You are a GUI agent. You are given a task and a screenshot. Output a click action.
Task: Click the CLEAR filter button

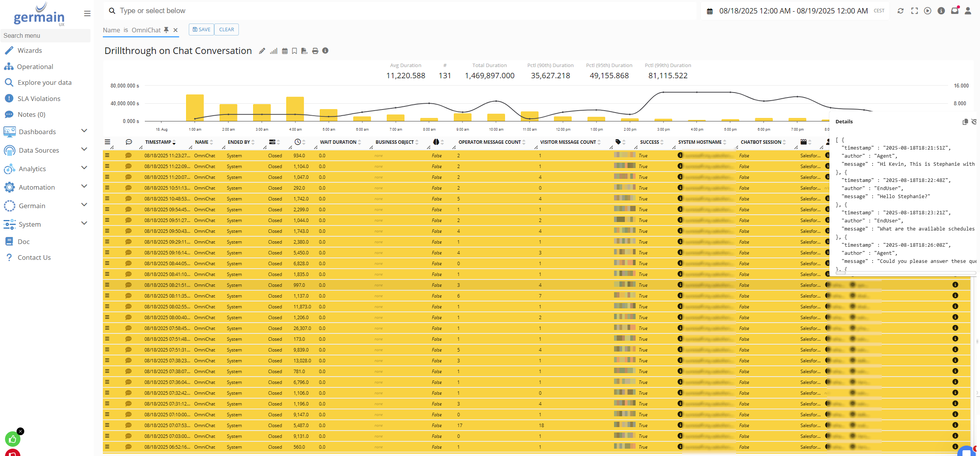(x=226, y=30)
